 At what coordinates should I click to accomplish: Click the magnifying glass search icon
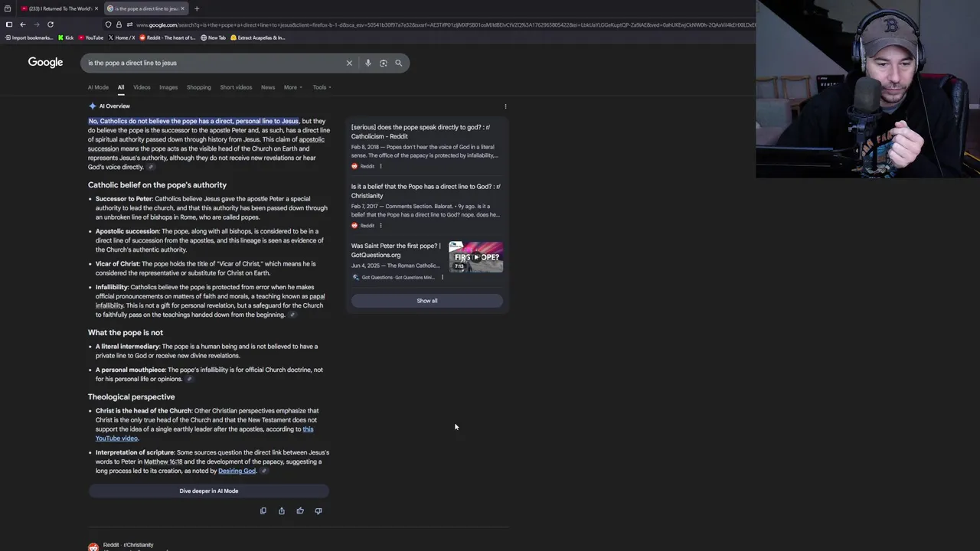pyautogui.click(x=398, y=63)
